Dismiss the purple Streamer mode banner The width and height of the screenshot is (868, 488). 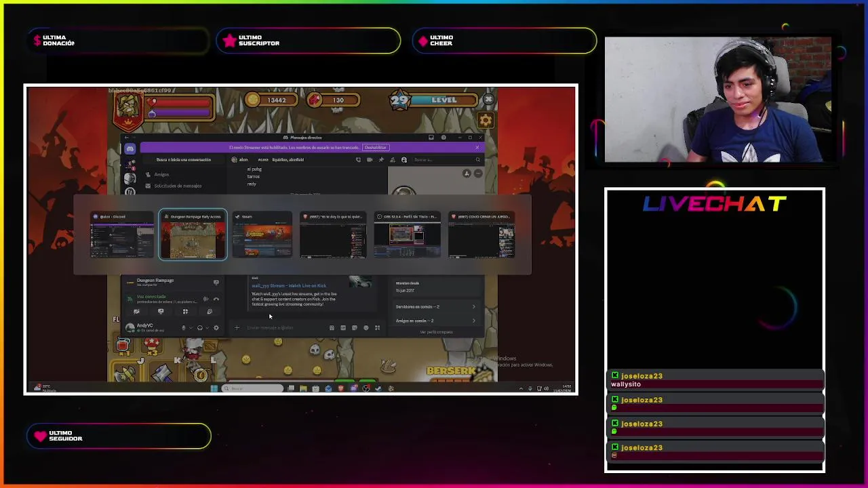(477, 147)
